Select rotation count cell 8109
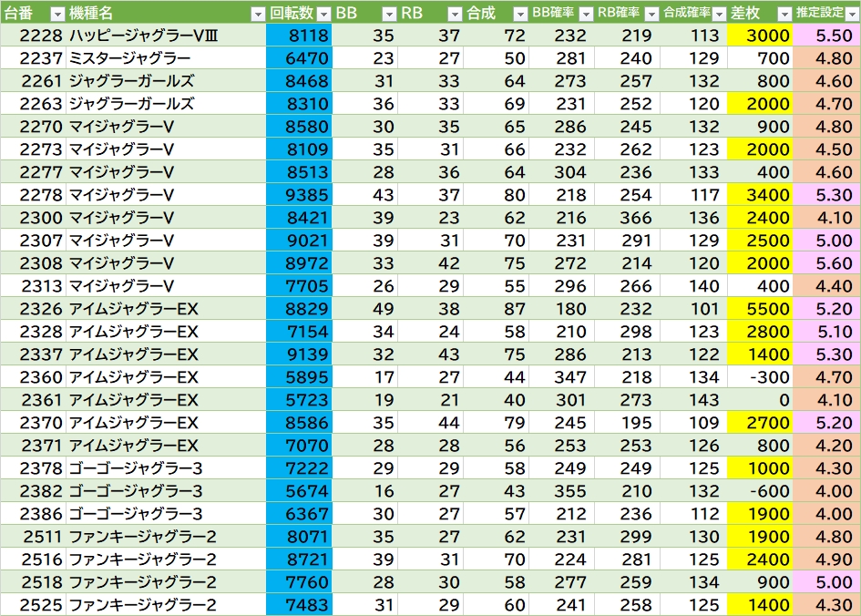 tap(299, 149)
